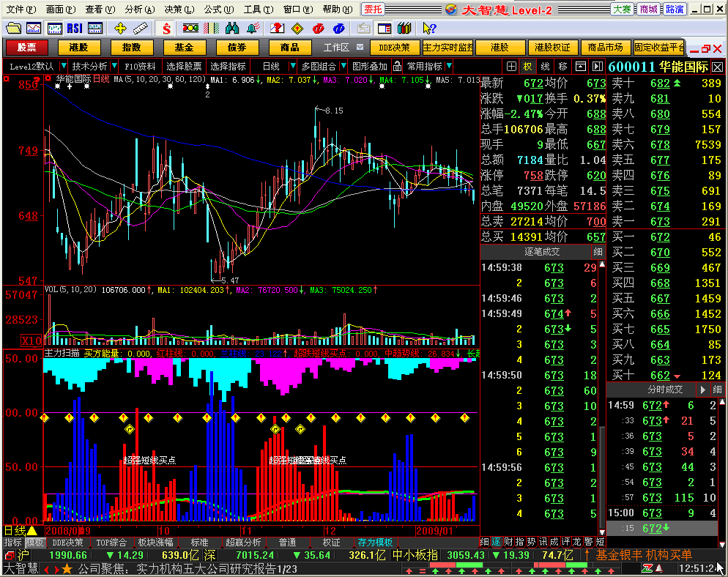728x577 pixels.
Task: Click the striped red-green bars icon
Action: 211,29
